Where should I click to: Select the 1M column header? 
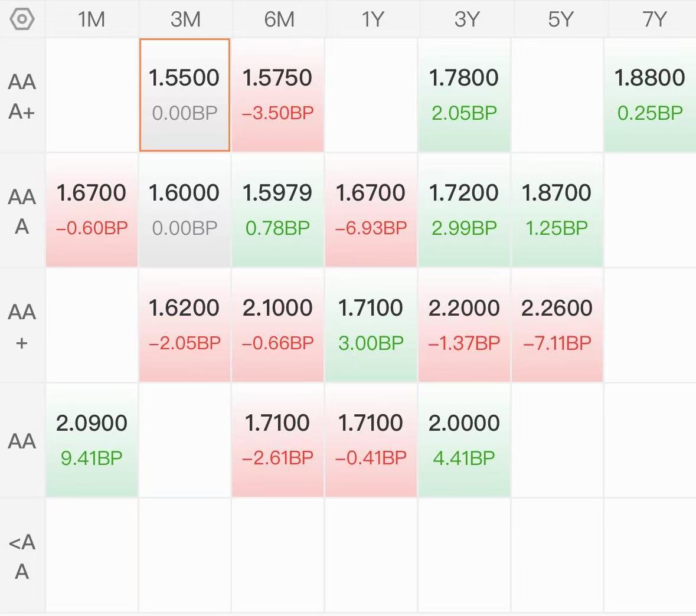coord(92,19)
